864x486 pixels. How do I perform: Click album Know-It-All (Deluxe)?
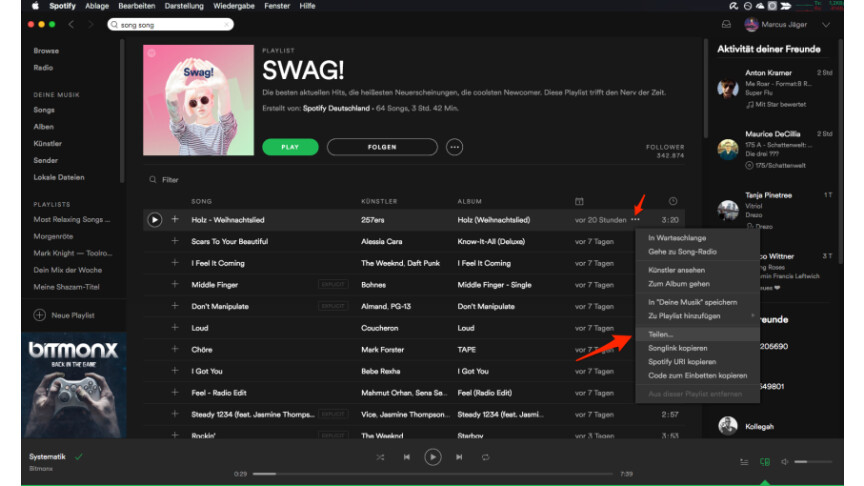[491, 241]
